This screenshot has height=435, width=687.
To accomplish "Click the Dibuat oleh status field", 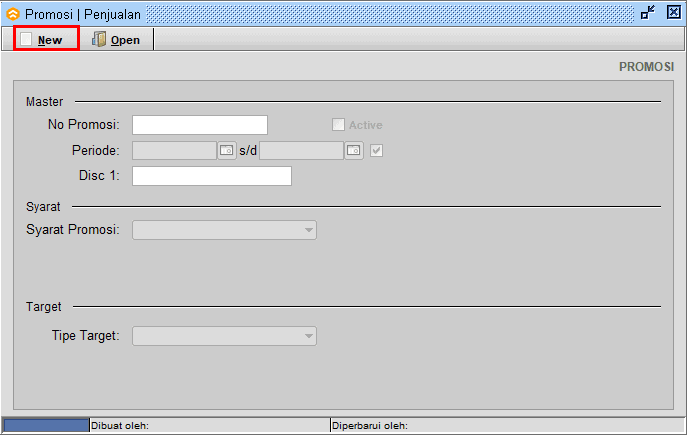I will point(208,425).
